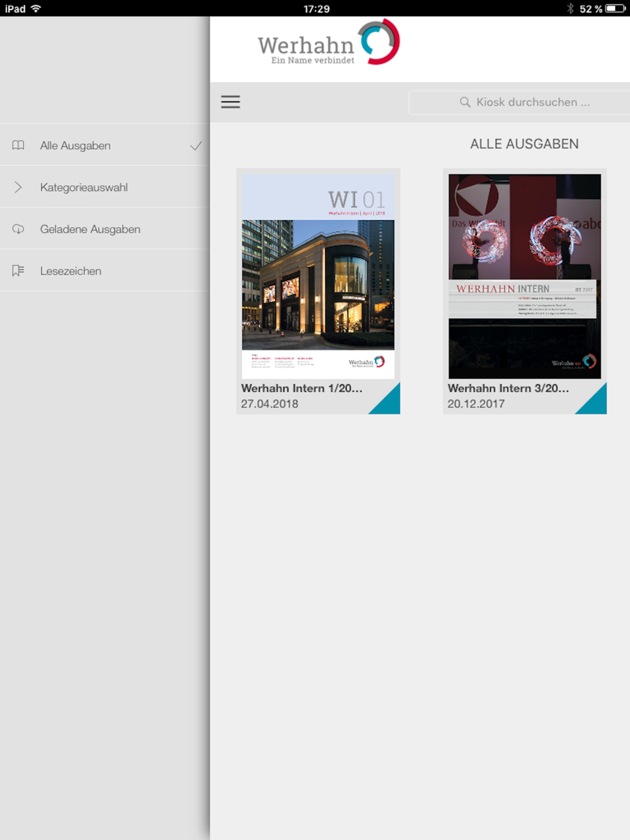Open the WI 01 magazine cover thumbnail
This screenshot has height=840, width=630.
tap(318, 276)
